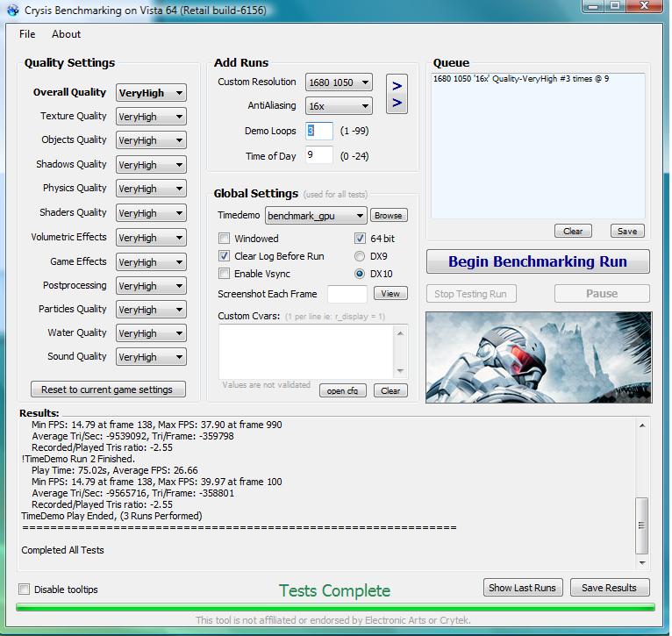Screen dimensions: 672x636
Task: Open Physics Quality dropdown
Action: [151, 189]
